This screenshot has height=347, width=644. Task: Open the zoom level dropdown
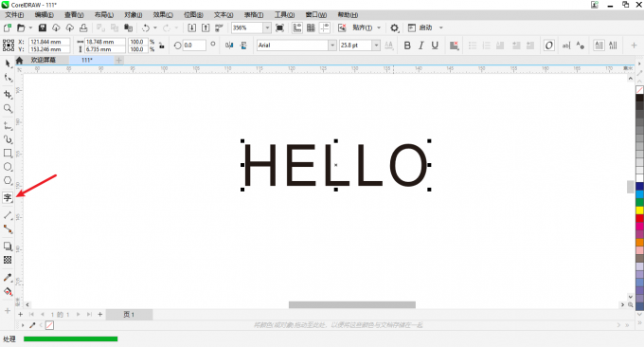(267, 27)
